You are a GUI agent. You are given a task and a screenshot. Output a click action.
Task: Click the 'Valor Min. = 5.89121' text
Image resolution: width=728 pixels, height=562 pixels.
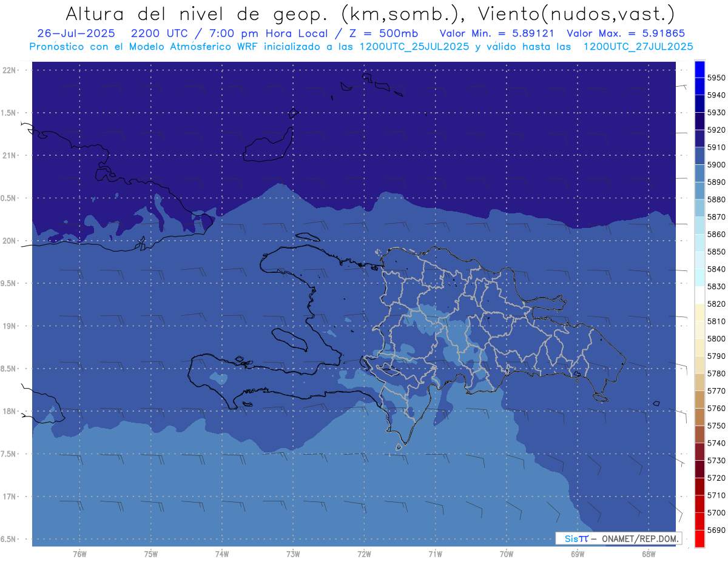497,33
